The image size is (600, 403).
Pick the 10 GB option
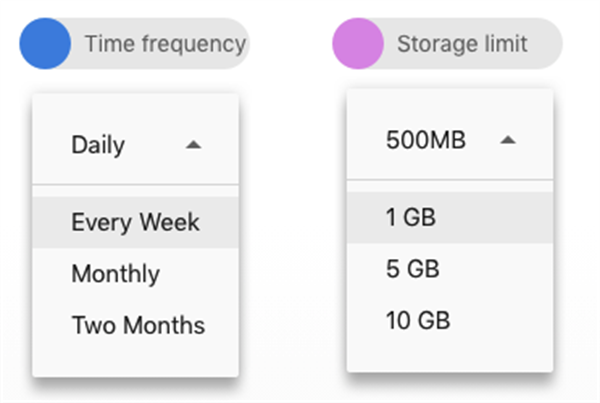coord(450,320)
